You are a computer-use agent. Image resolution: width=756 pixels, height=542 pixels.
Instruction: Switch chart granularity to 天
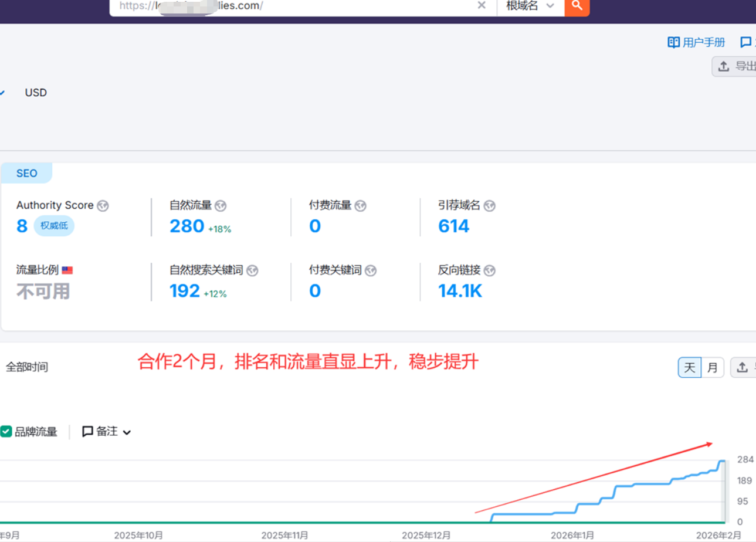pyautogui.click(x=690, y=368)
